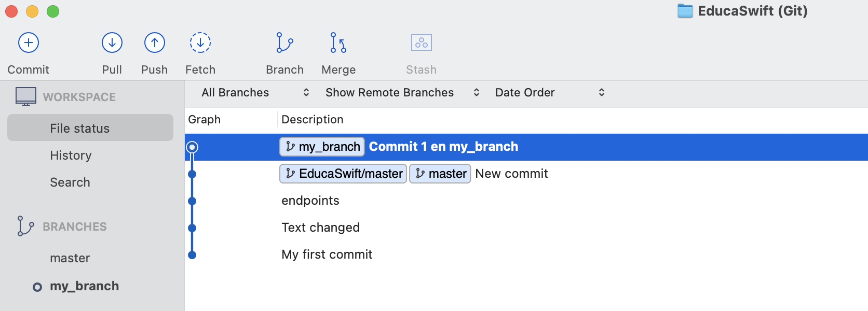Click the EducaSwift/master remote branch tag
868x311 pixels.
[343, 174]
